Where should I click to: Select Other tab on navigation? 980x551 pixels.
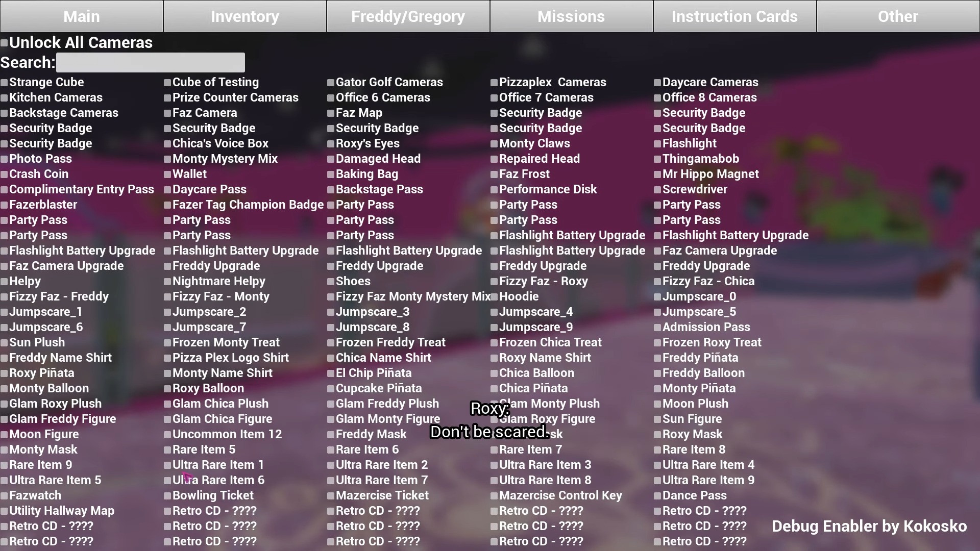click(898, 15)
